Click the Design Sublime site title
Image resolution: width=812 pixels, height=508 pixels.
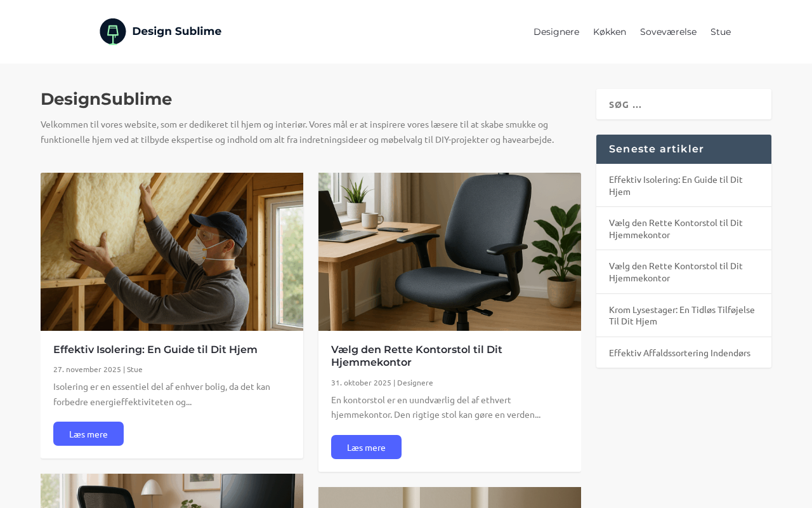176,31
